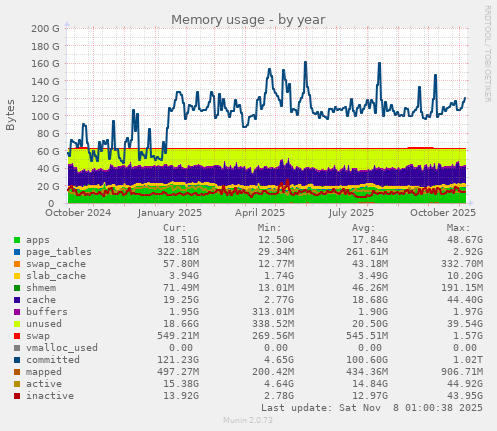Image resolution: width=497 pixels, height=431 pixels.
Task: Click committed max value 1.02T
Action: tap(468, 360)
